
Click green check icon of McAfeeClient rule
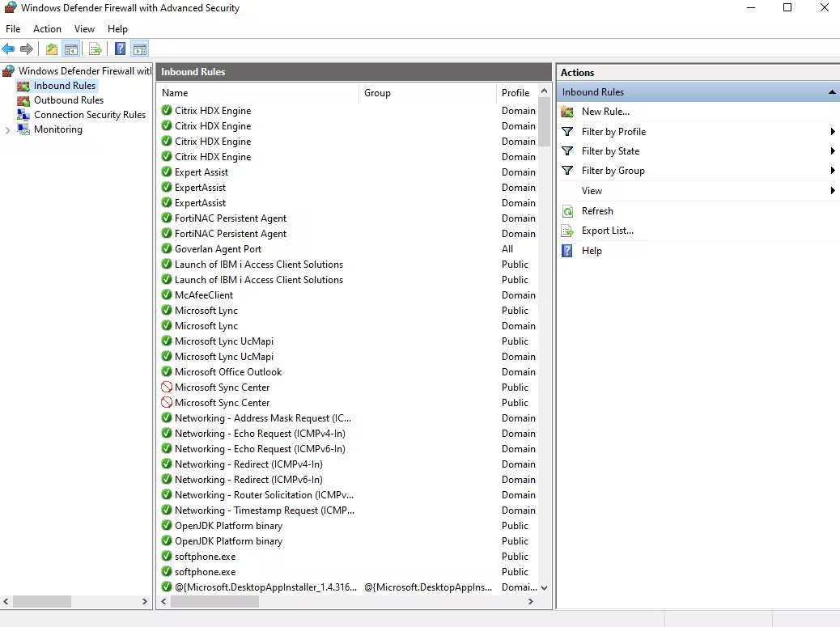[x=167, y=294]
